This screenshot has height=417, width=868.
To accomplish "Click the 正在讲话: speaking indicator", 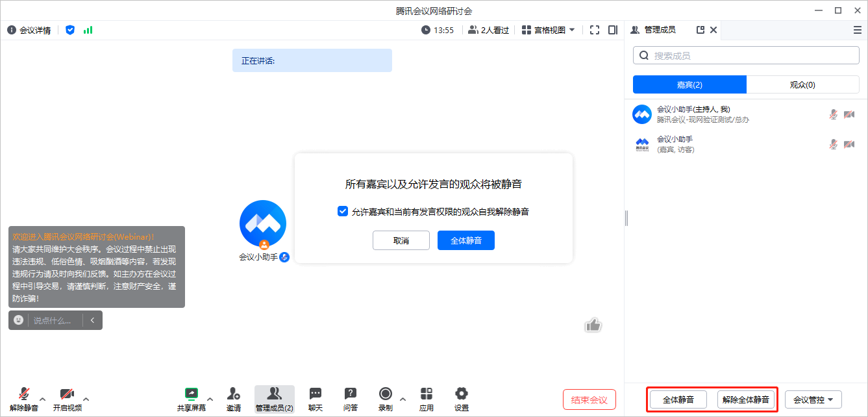I will point(312,60).
